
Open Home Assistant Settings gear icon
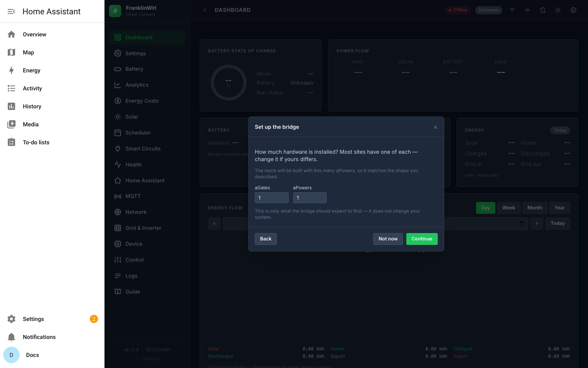(11, 319)
